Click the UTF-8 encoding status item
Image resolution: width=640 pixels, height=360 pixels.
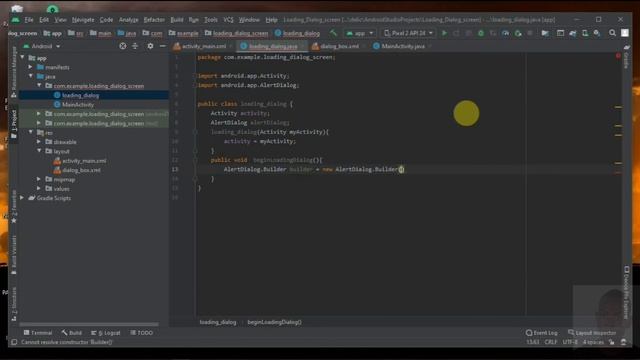click(570, 342)
